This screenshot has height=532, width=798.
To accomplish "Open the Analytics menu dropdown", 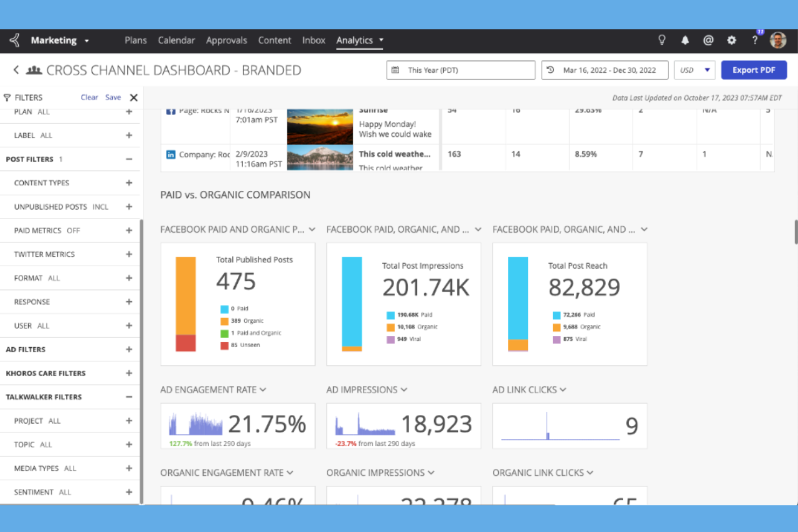I will coord(360,40).
